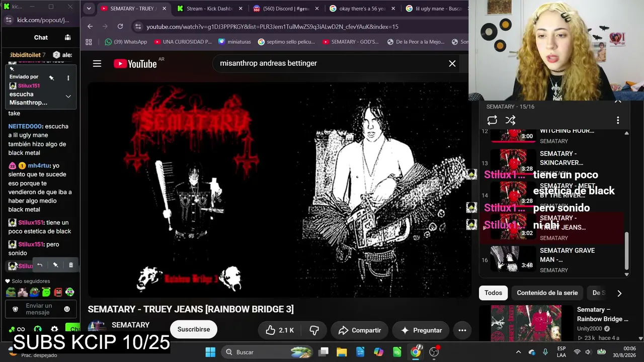This screenshot has width=644, height=362.
Task: Click the Compartir share button
Action: point(360,330)
